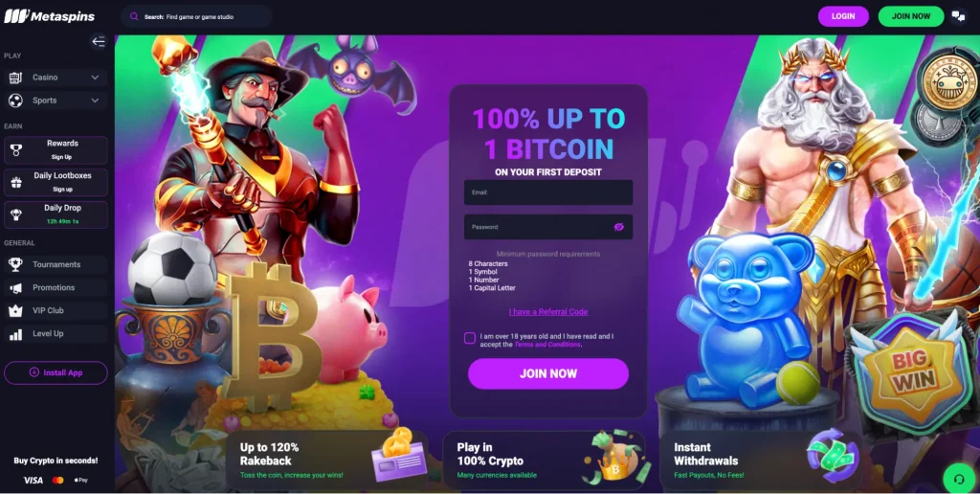Open the Daily Drop item
Viewport: 980px width, 494px height.
point(56,214)
